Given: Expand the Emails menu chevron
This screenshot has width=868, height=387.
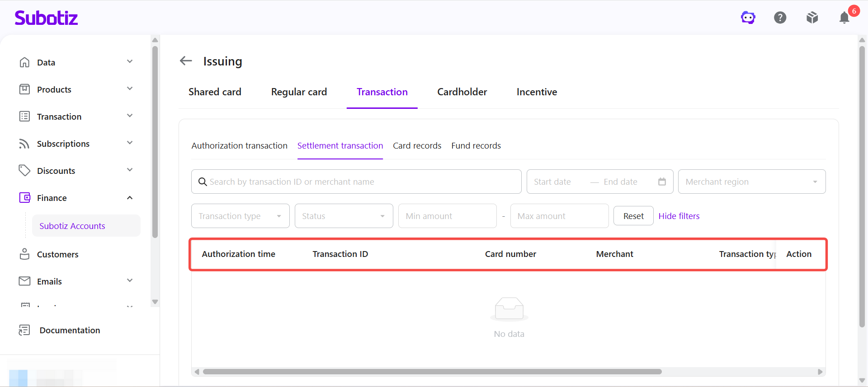Looking at the screenshot, I should click(130, 281).
